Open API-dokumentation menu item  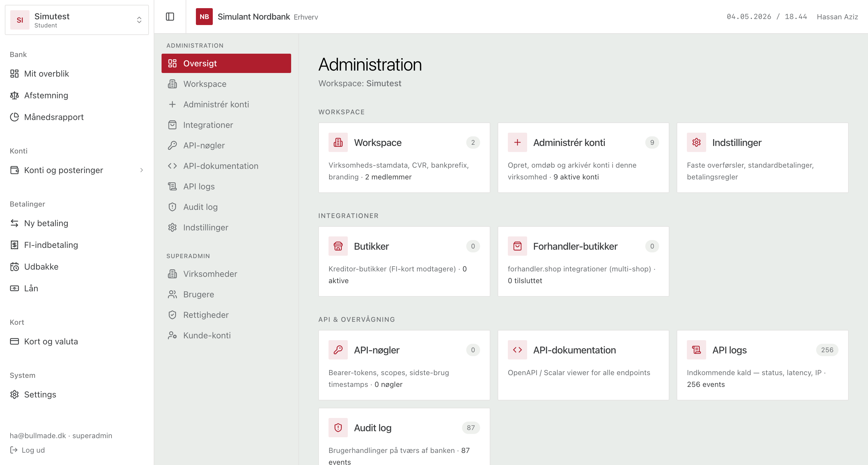[226, 166]
